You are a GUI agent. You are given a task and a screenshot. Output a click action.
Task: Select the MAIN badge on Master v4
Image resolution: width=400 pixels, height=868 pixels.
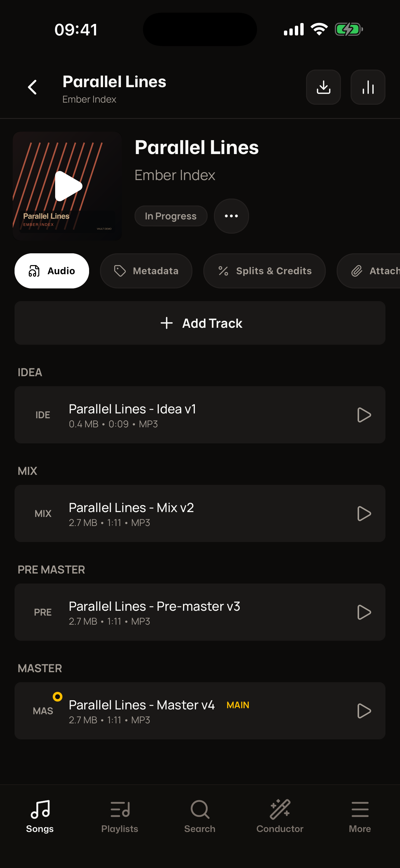point(238,705)
